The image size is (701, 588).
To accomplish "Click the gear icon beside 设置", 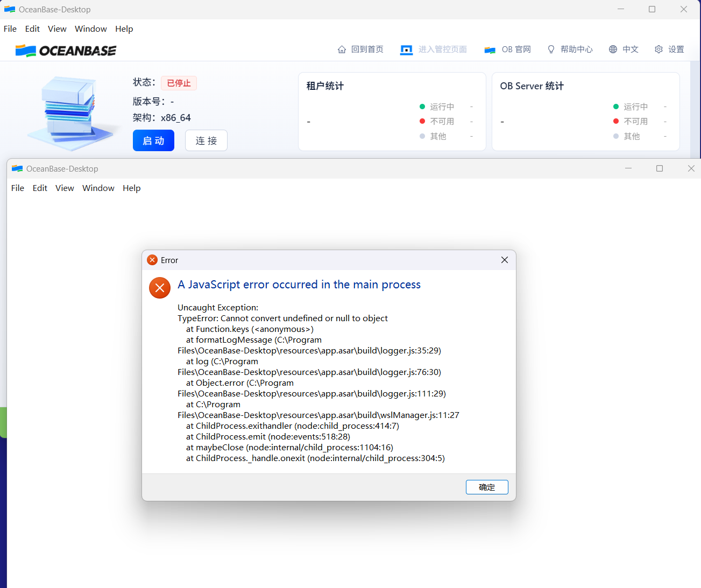I will click(x=658, y=49).
